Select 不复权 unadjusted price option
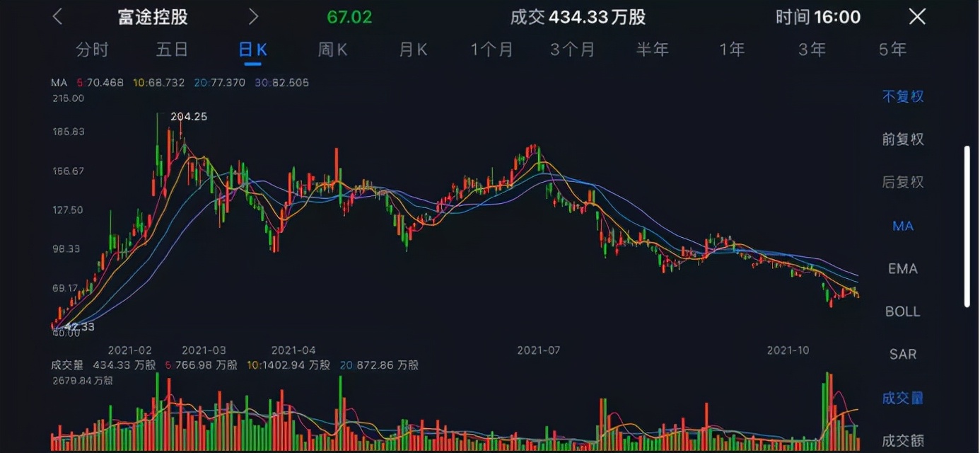980x453 pixels. coord(902,96)
